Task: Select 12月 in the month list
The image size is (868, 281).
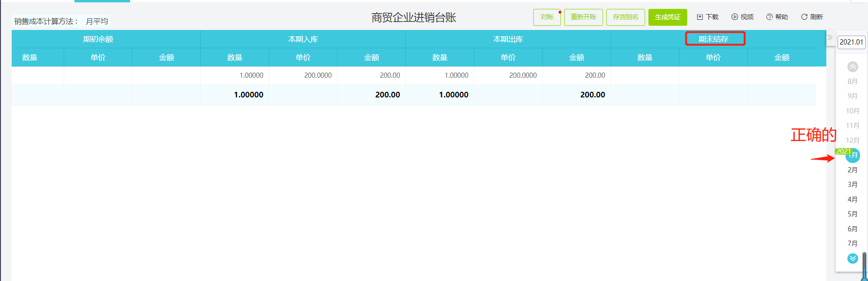Action: coord(853,140)
